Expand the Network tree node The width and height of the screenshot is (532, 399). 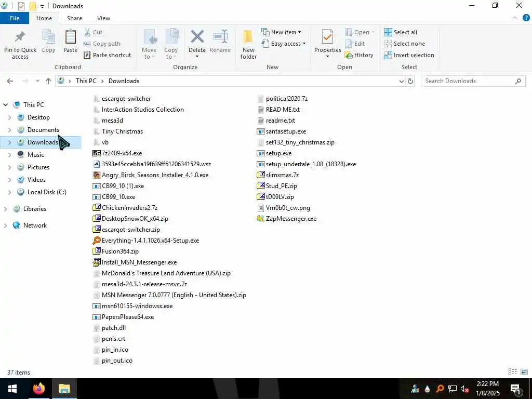tap(5, 225)
